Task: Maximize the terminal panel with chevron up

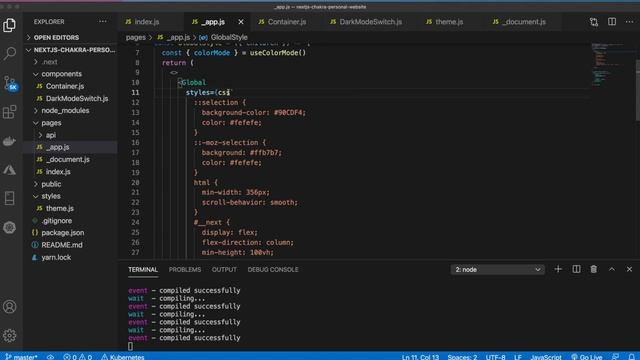Action: tap(612, 269)
